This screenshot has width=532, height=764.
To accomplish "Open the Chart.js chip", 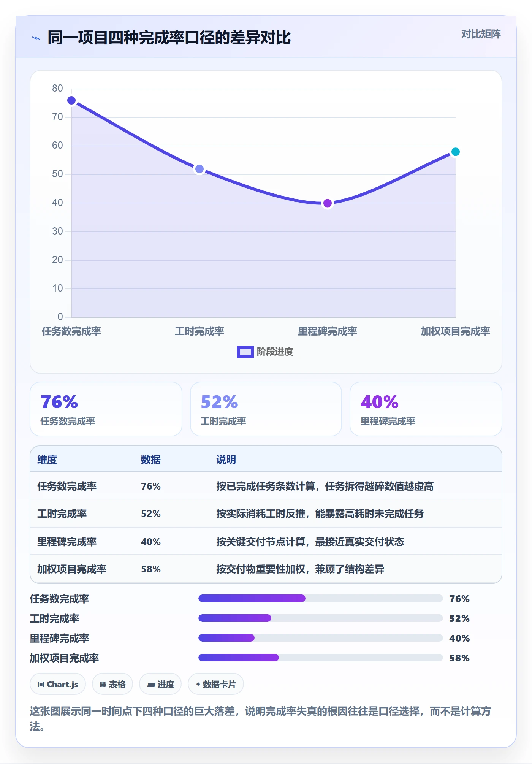I will (x=58, y=684).
